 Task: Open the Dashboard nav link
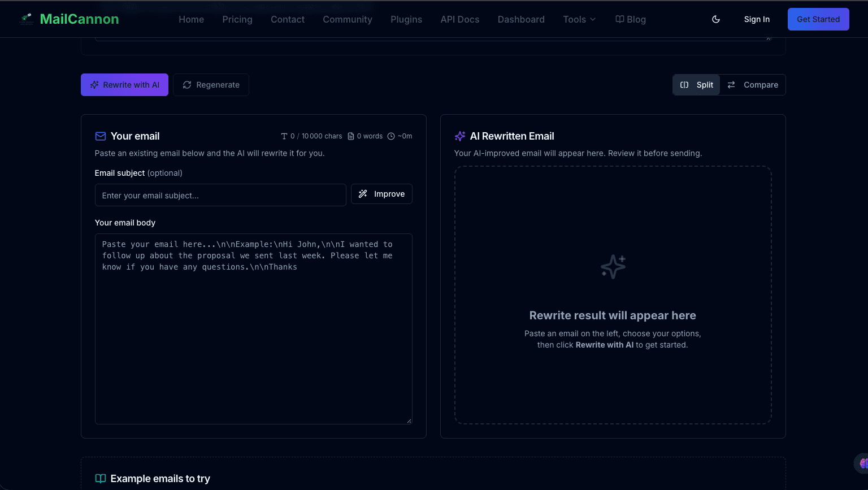[521, 19]
